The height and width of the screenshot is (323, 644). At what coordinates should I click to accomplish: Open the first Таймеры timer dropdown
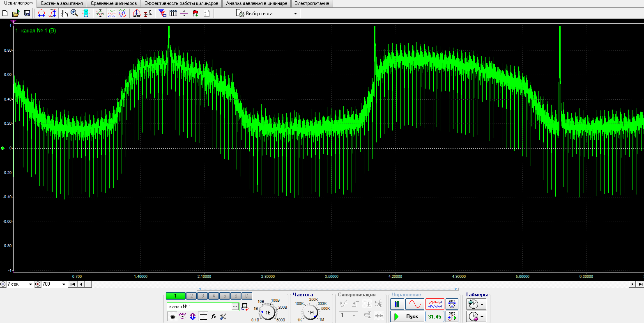[x=476, y=304]
